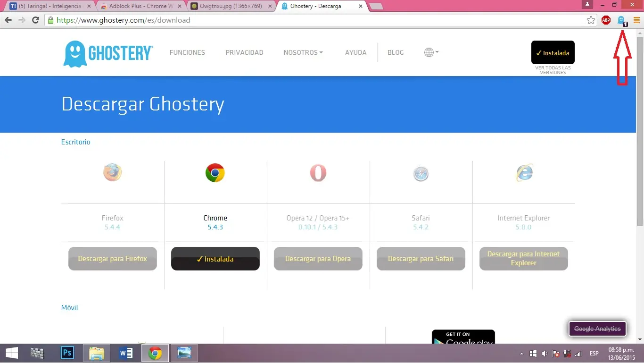Click the Firefox browser icon
The image size is (644, 363).
click(x=113, y=173)
